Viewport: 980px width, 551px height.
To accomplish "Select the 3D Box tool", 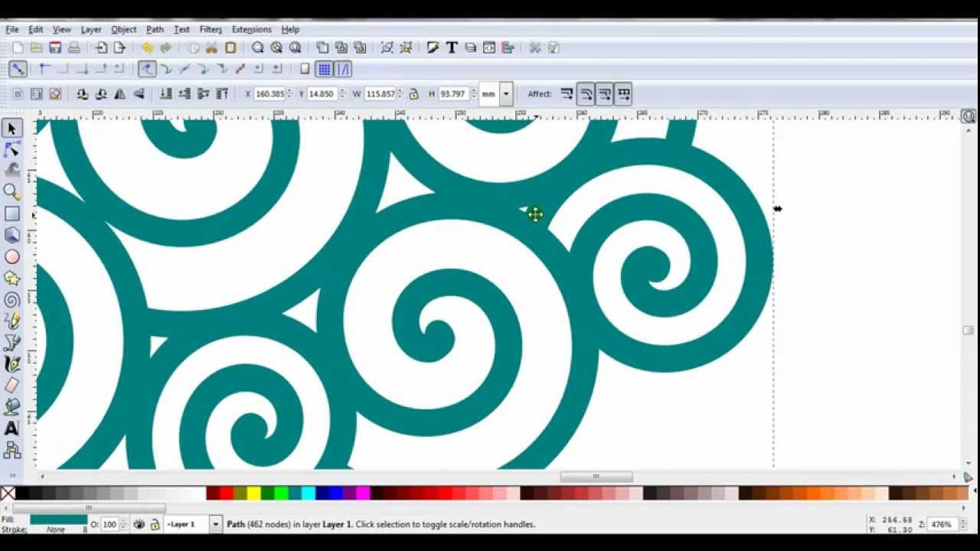I will 11,235.
